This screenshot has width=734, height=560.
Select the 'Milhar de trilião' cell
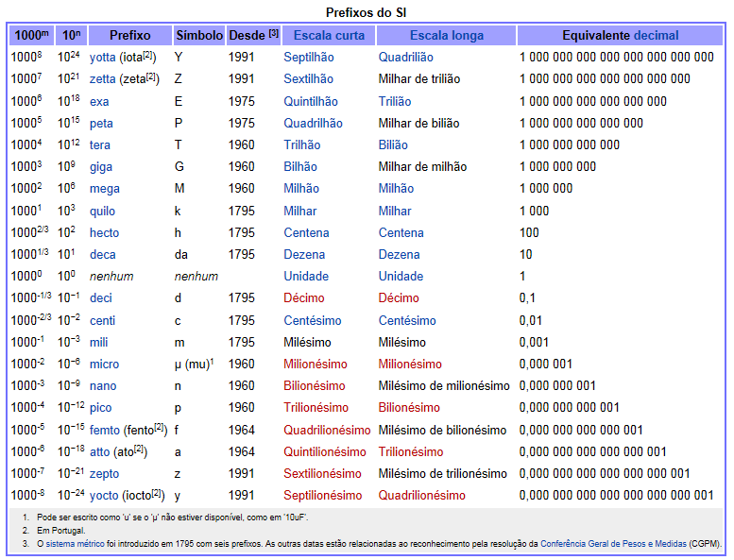pos(419,79)
